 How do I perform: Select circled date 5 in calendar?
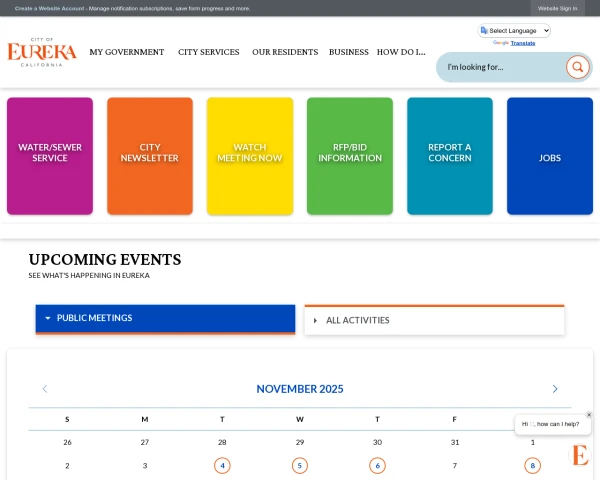click(x=300, y=465)
